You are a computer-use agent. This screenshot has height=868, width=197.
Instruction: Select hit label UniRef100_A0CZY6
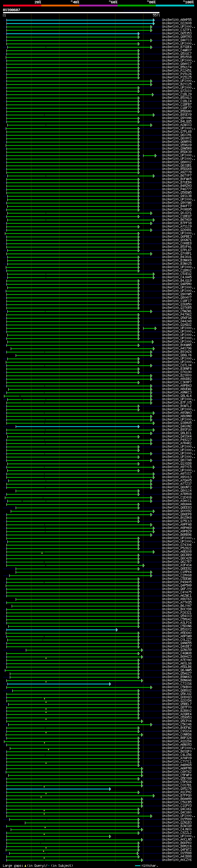point(177,860)
